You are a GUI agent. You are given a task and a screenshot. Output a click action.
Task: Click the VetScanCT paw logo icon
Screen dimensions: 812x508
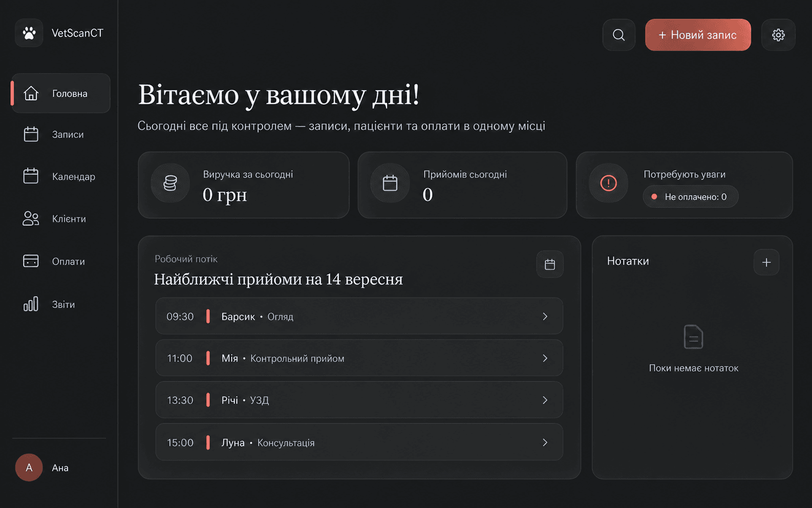tap(29, 33)
